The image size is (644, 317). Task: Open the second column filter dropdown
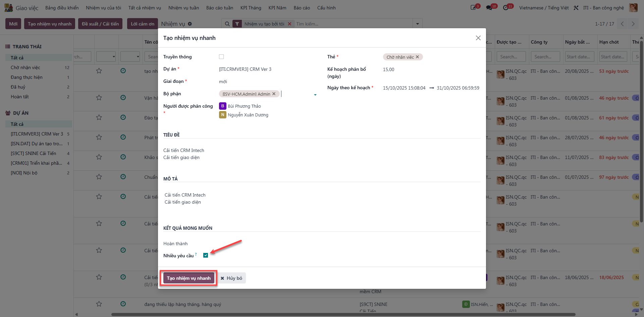(x=130, y=57)
